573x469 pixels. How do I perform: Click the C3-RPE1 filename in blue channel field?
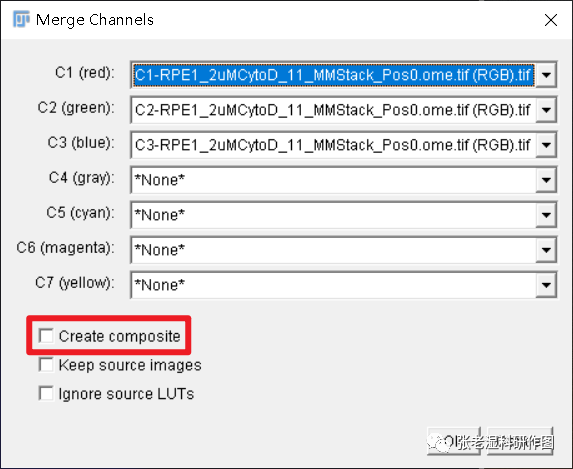pos(334,145)
